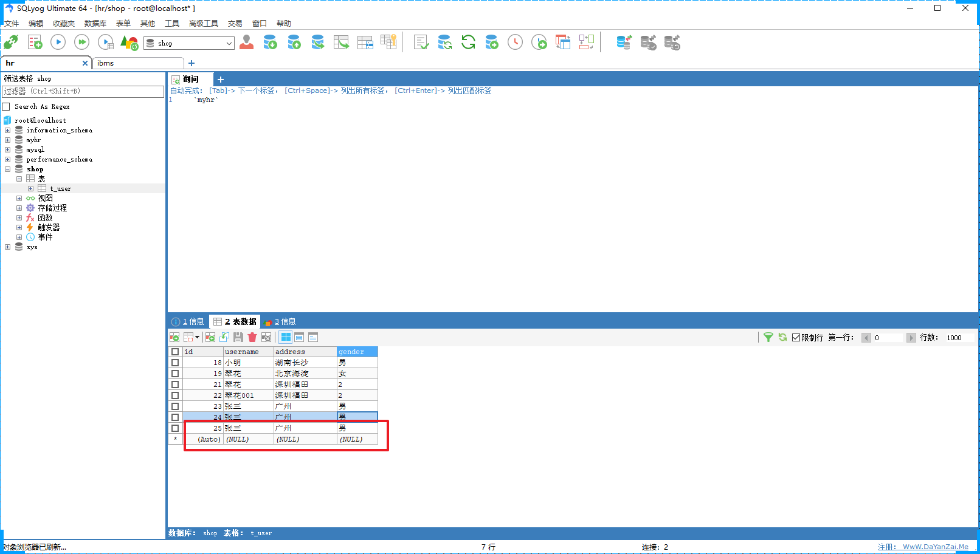Enable Search As Regex checkbox
The image size is (980, 554).
6,106
